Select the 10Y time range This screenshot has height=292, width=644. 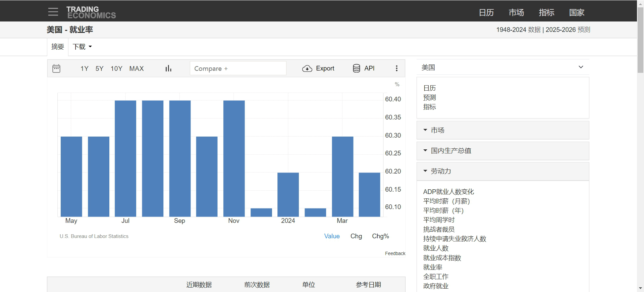(116, 68)
